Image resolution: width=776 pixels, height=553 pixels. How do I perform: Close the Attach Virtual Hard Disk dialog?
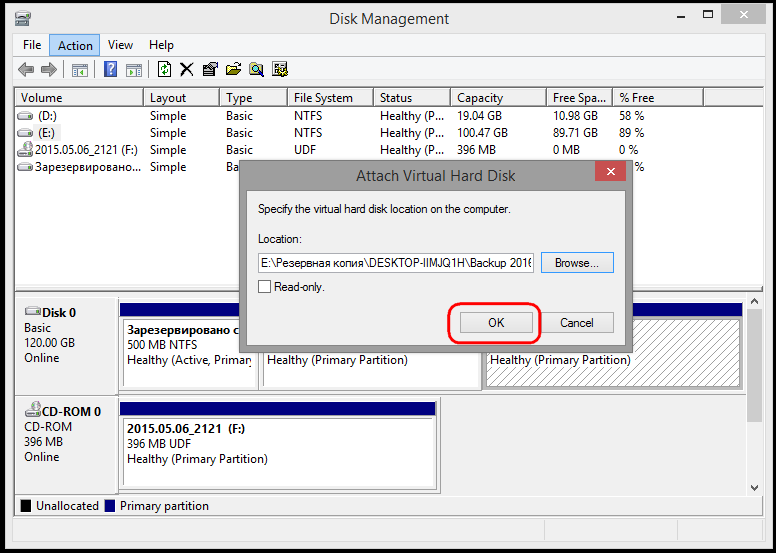coord(611,172)
